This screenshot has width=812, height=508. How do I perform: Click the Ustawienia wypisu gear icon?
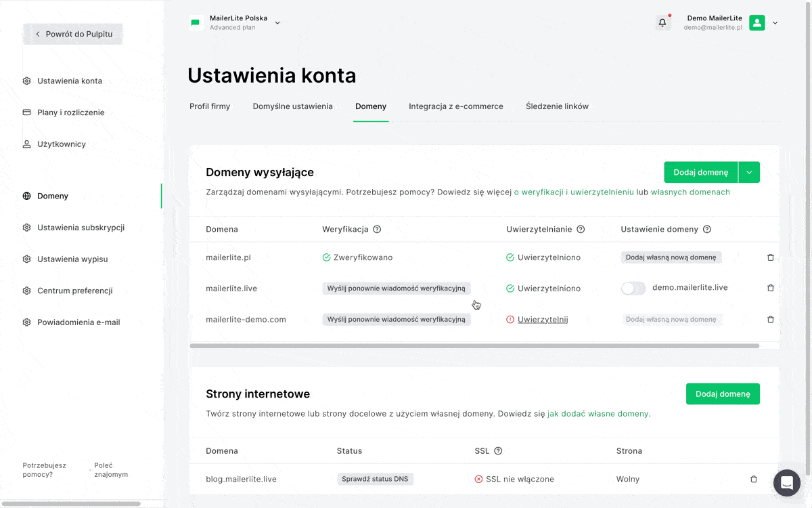(x=26, y=259)
